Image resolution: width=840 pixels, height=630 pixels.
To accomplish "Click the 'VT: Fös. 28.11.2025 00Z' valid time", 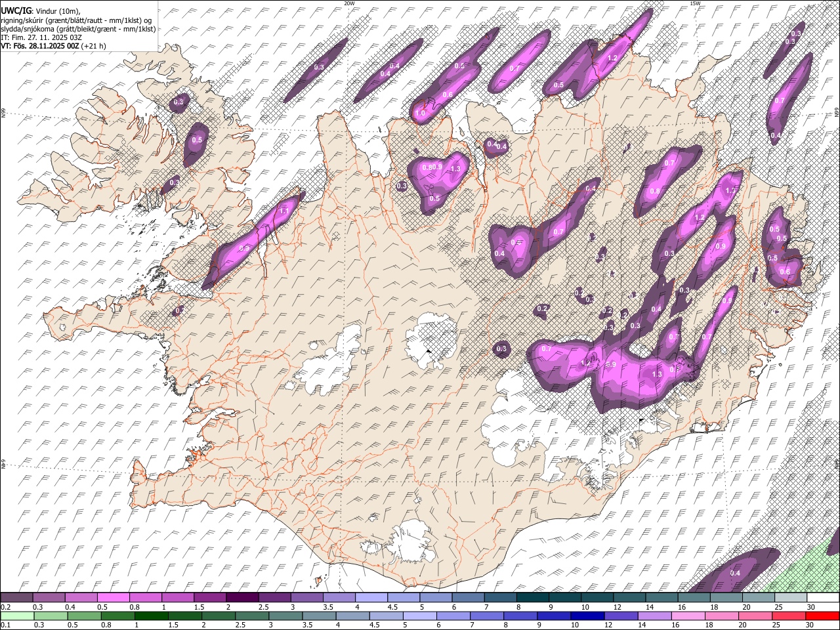I will (x=41, y=46).
